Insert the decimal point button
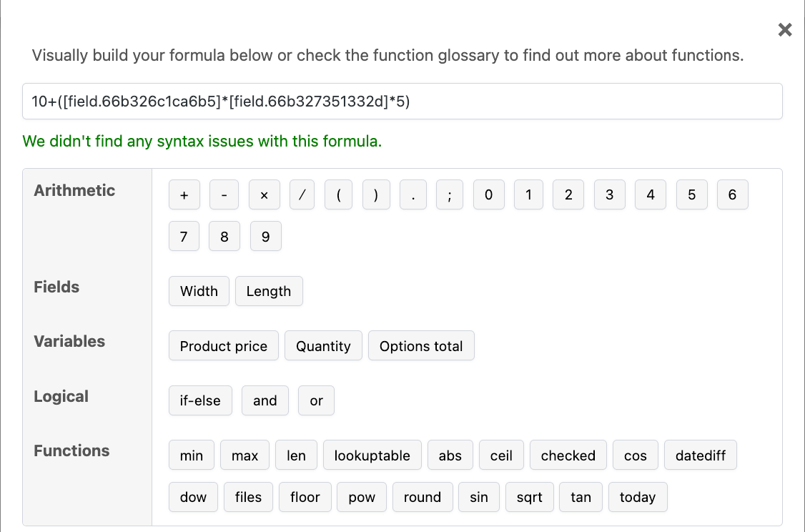The image size is (805, 532). point(413,194)
